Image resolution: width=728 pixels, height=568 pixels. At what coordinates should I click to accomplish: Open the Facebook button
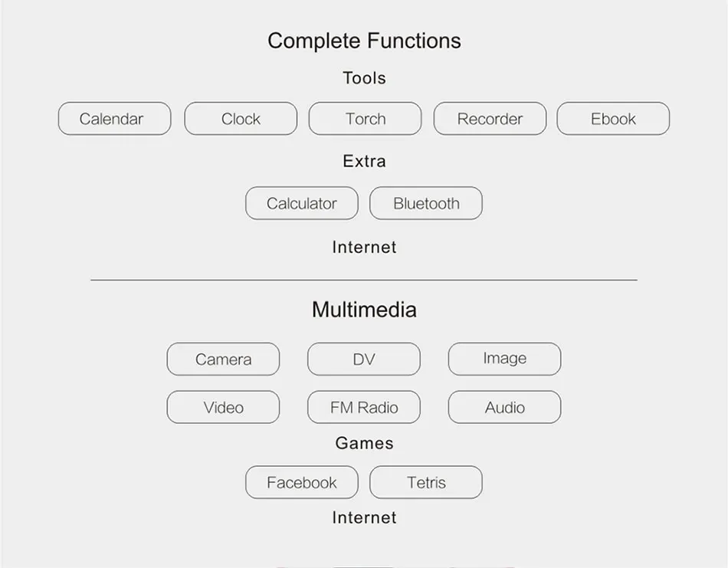click(302, 483)
